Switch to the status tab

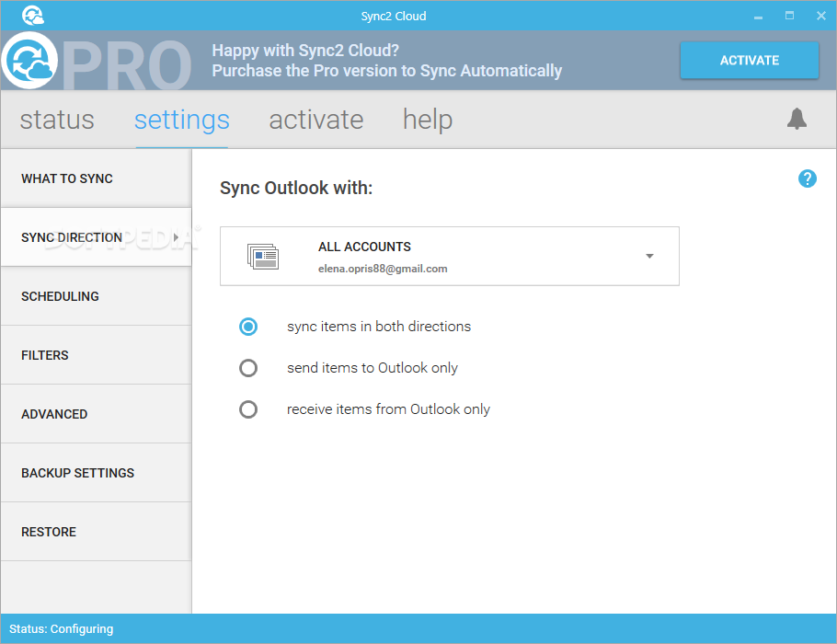(x=57, y=120)
